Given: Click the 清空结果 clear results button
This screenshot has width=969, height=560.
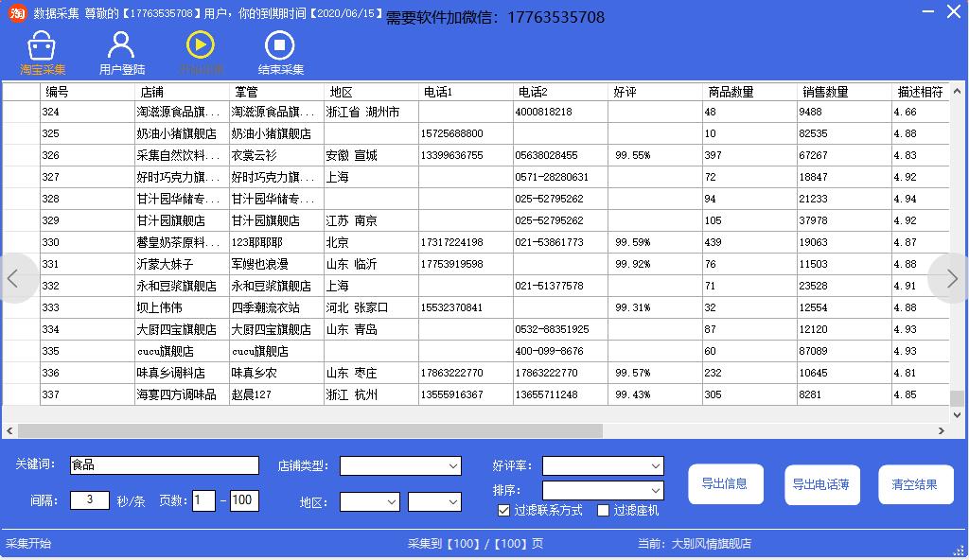Looking at the screenshot, I should 915,484.
